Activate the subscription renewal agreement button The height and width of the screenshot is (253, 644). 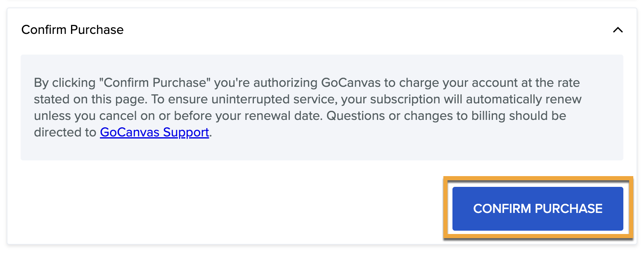tap(537, 209)
